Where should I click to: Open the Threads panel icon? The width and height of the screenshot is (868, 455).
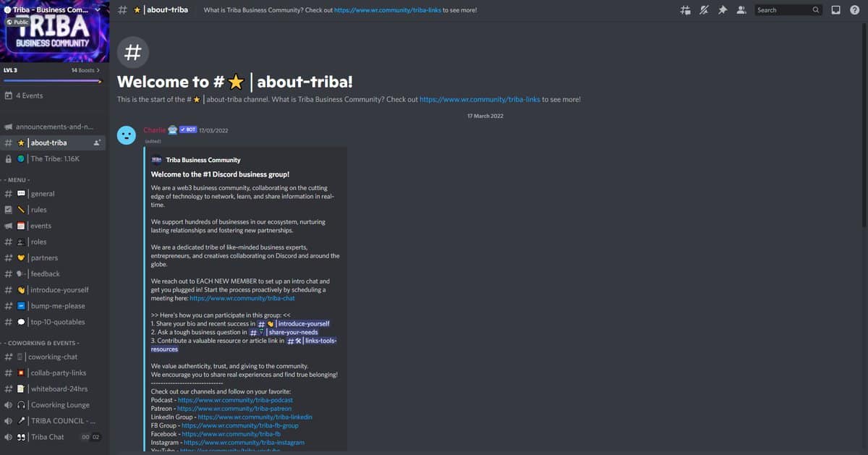coord(685,10)
